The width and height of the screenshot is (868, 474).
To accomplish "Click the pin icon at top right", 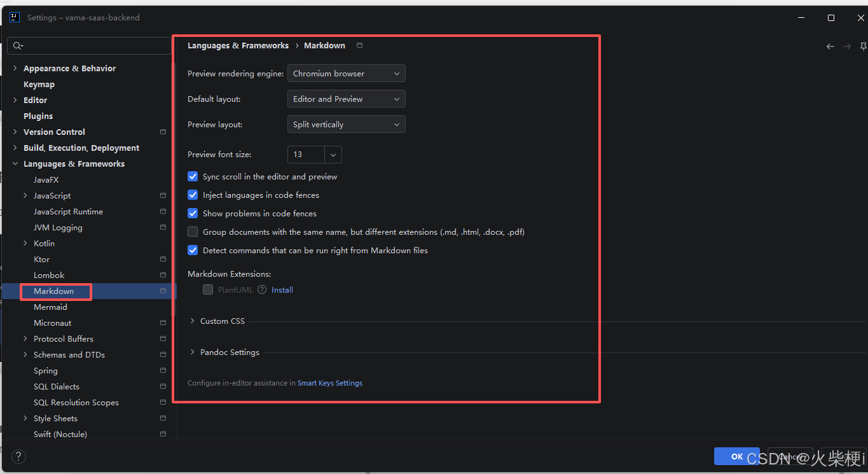I will point(863,46).
